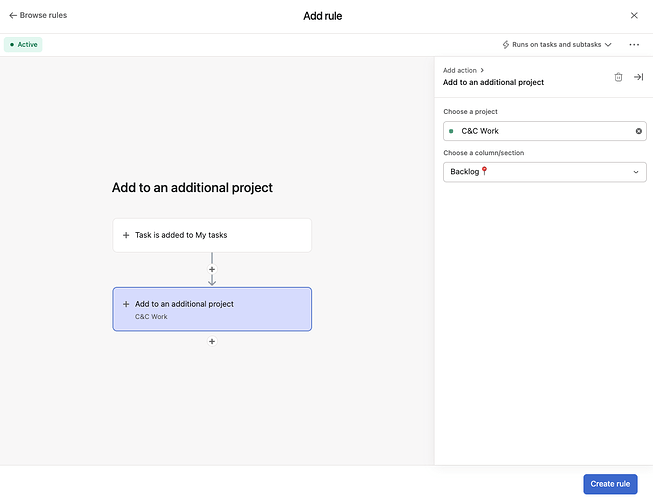The width and height of the screenshot is (653, 500).
Task: Open the Runs on tasks and subtasks dropdown
Action: 556,45
